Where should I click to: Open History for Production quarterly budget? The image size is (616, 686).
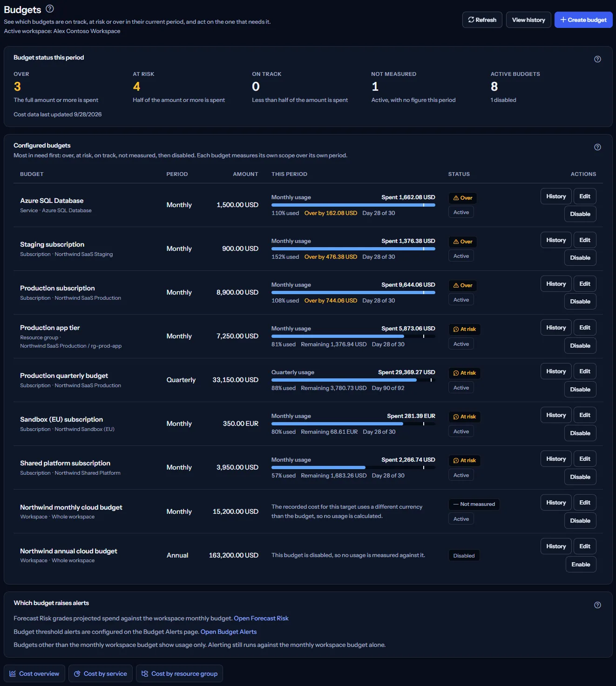pyautogui.click(x=556, y=371)
